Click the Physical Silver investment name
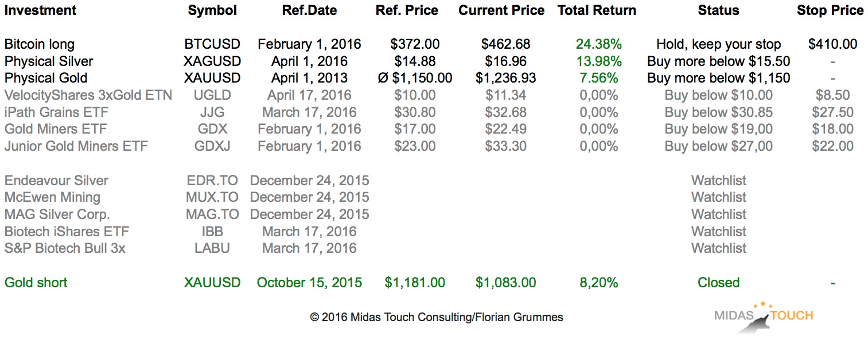 point(49,61)
